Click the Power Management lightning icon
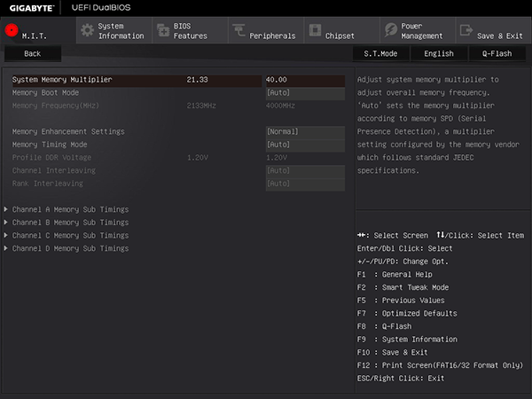The height and width of the screenshot is (399, 532). coord(391,30)
